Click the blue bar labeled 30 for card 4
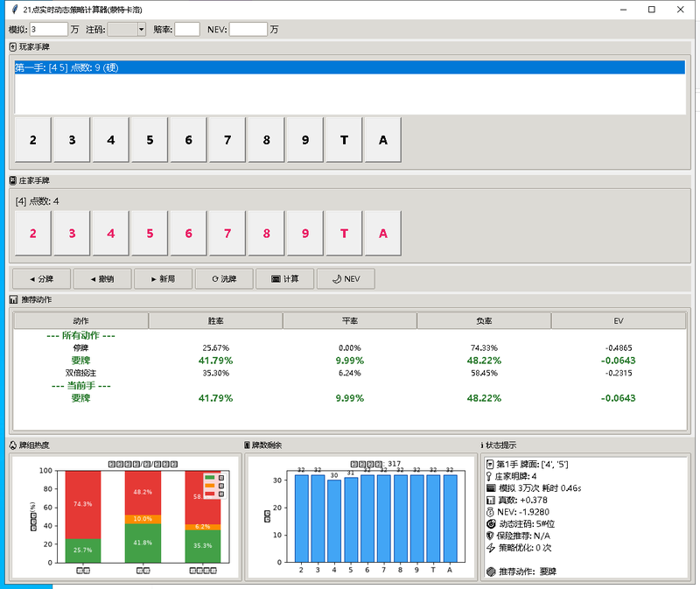This screenshot has width=700, height=589. 334,521
